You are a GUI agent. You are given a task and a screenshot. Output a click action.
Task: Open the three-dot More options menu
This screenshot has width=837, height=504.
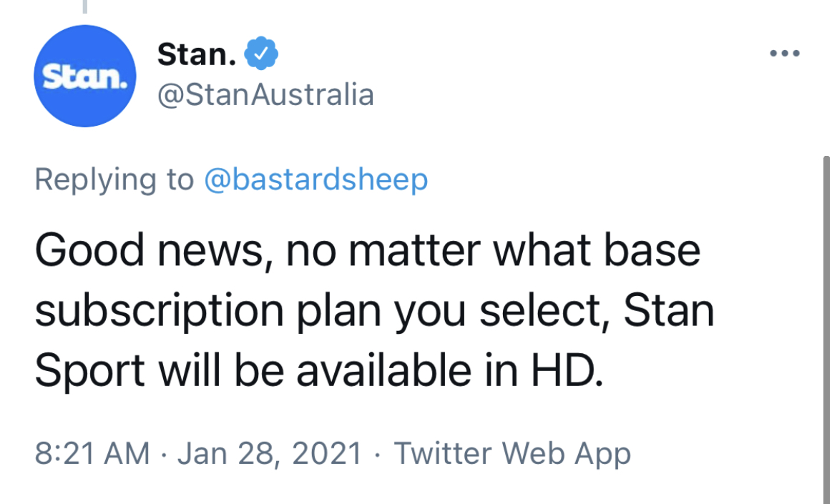point(784,54)
